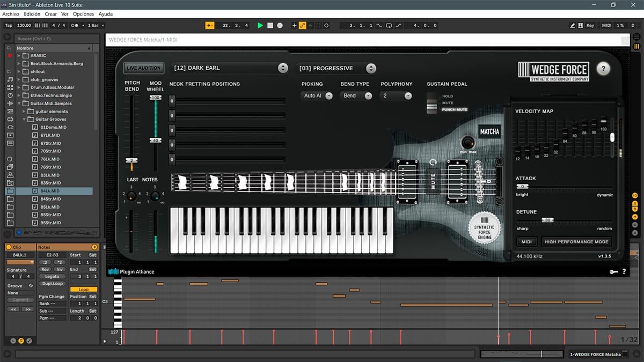Expand the club_grooves folder
Image resolution: width=644 pixels, height=362 pixels.
[x=18, y=79]
